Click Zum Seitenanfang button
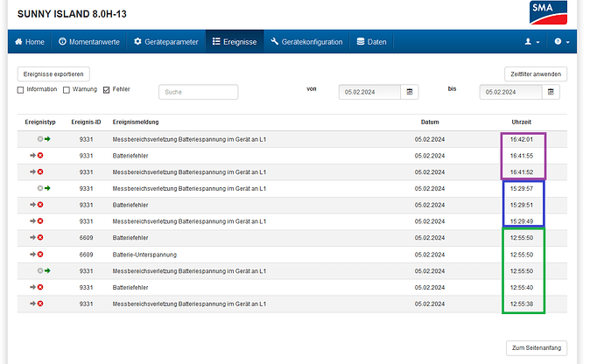 (537, 348)
